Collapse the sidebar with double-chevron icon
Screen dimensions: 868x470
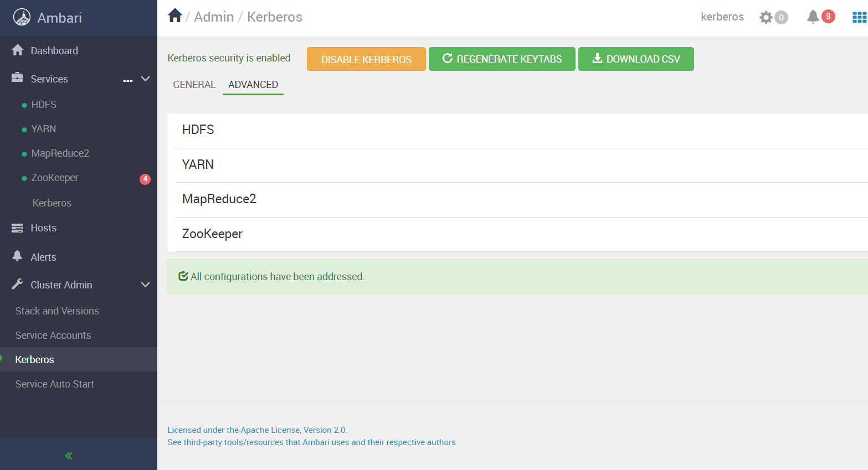point(69,456)
